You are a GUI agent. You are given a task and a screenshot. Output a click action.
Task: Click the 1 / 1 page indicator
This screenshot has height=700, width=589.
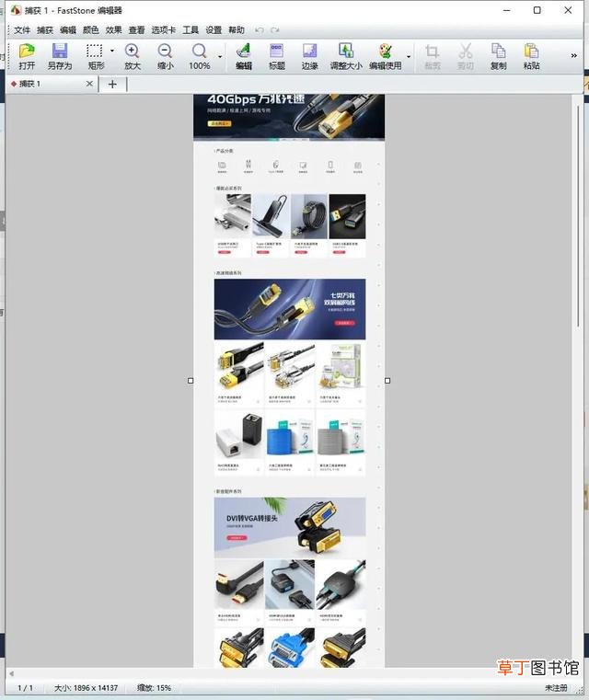[x=25, y=688]
